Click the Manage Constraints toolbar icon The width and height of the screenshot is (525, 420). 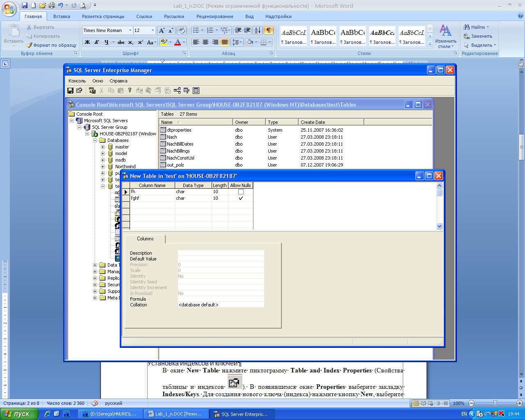[x=196, y=91]
